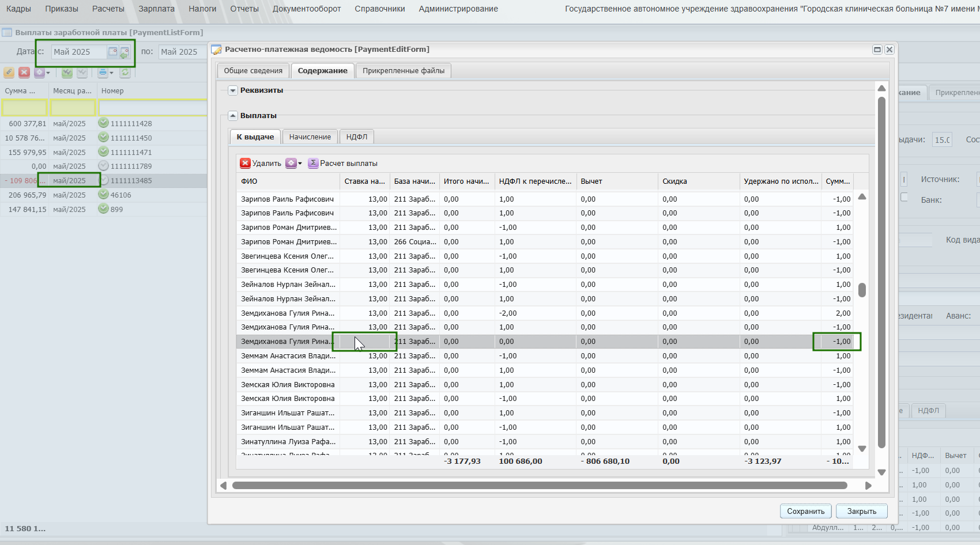The image size is (980, 545).
Task: Click the list icon beside Выплаты заработной платы title
Action: [x=7, y=32]
